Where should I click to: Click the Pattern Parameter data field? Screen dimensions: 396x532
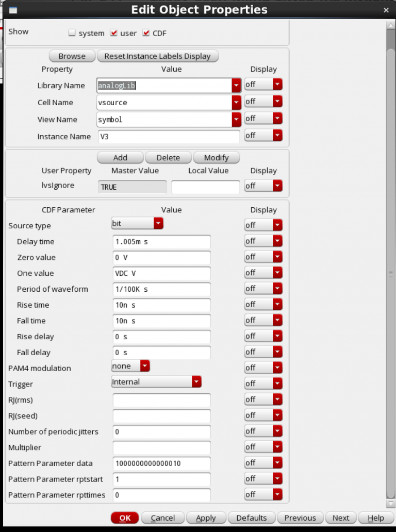point(161,463)
